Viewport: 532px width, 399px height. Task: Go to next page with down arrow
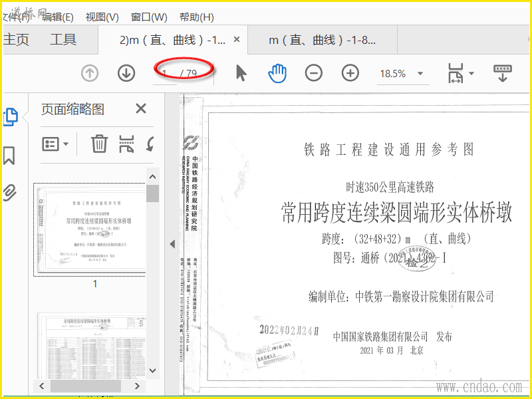coord(126,73)
